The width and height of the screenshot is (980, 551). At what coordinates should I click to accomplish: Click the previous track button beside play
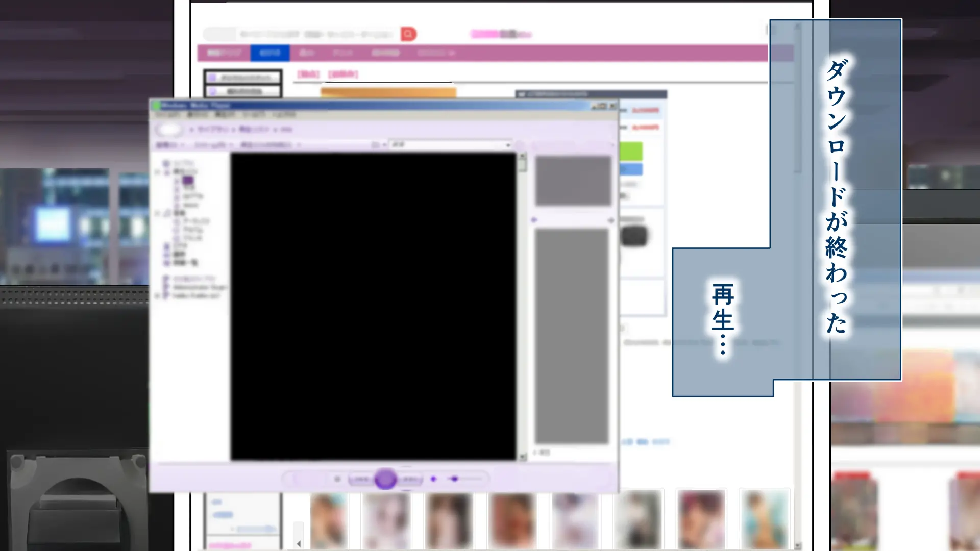[360, 479]
